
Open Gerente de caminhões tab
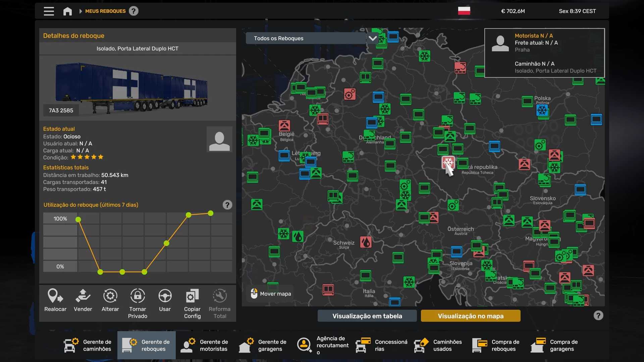coord(88,345)
